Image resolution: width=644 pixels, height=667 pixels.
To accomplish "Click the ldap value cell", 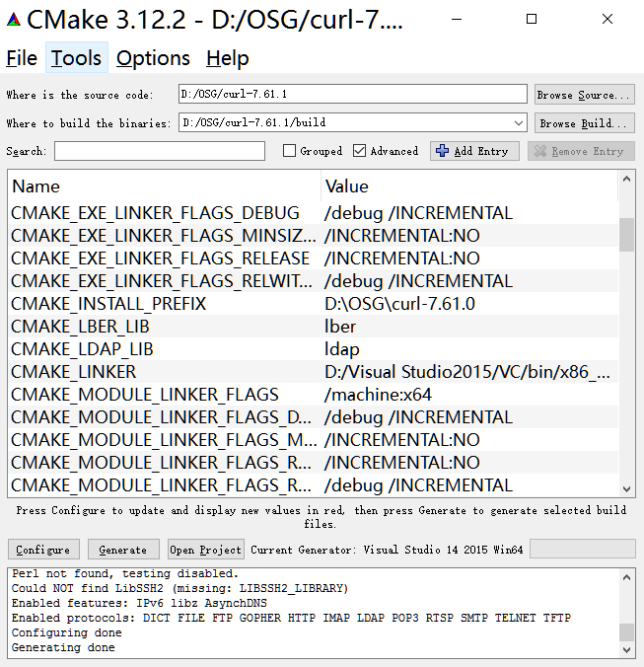I will pyautogui.click(x=342, y=349).
